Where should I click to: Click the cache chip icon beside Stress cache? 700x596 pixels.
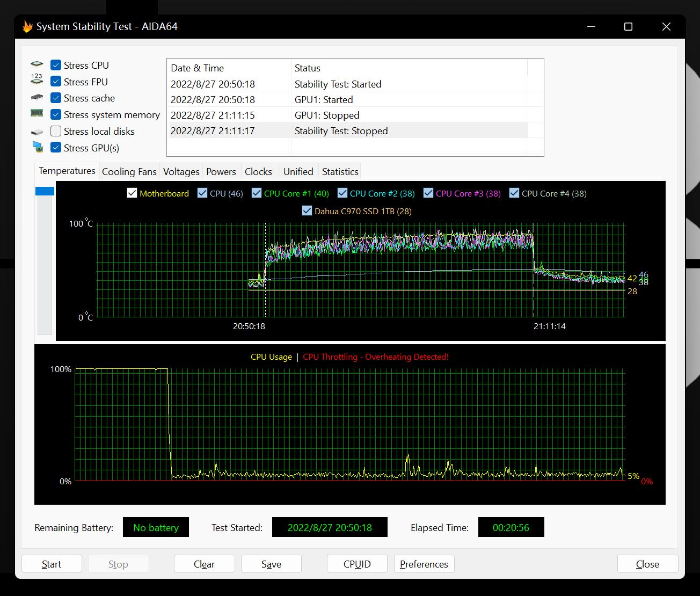37,98
